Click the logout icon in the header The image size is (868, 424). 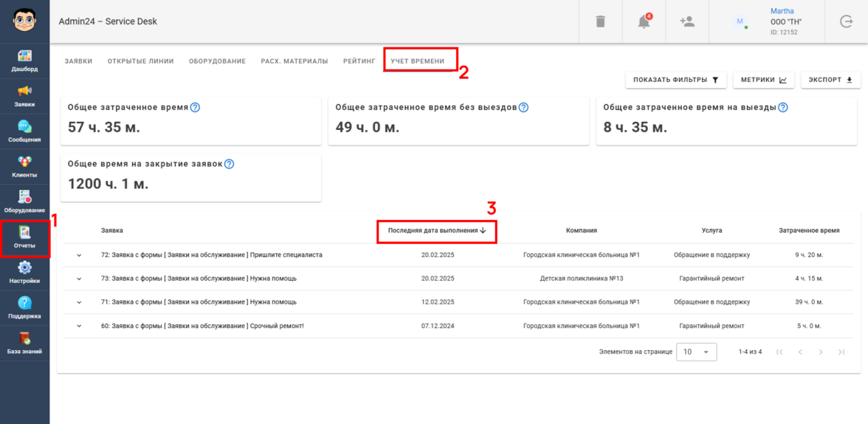coord(846,22)
